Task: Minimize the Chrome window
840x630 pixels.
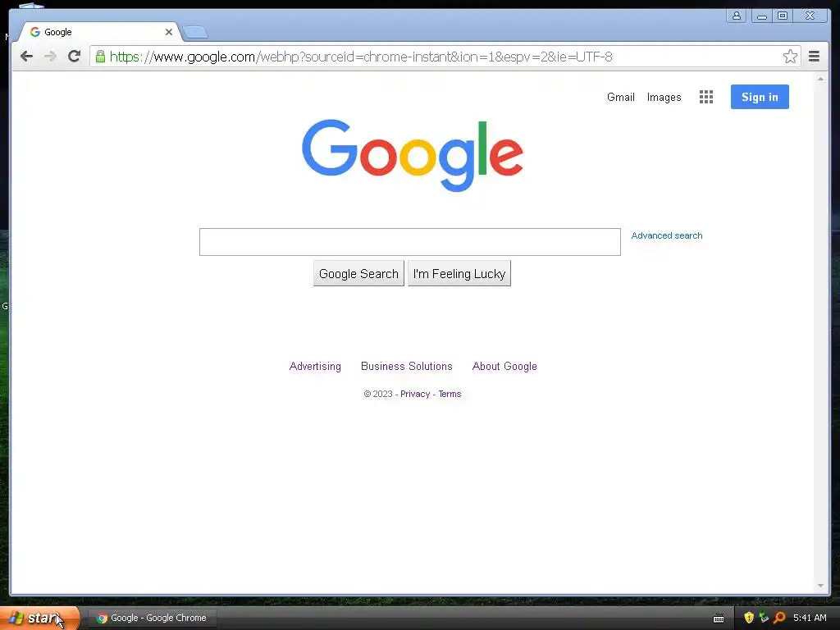Action: (x=762, y=16)
